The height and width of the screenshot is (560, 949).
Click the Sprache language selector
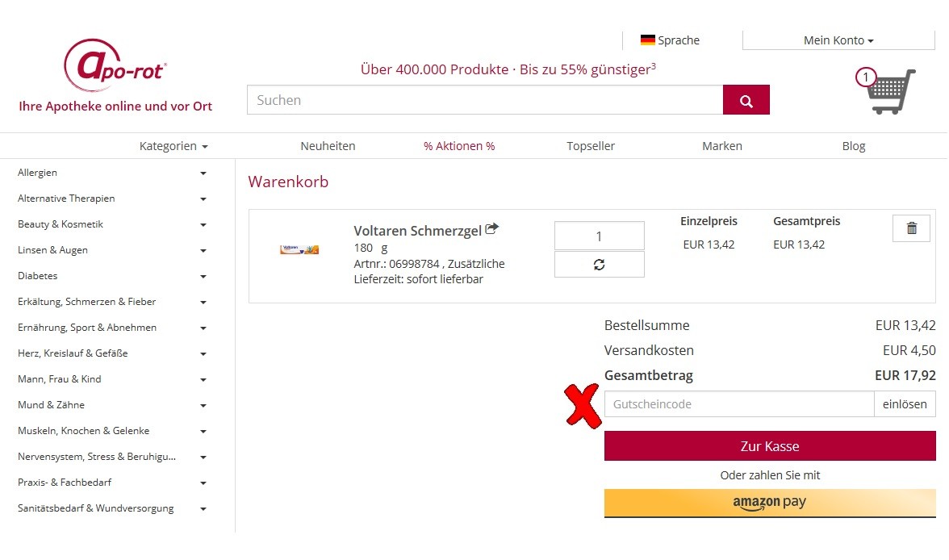pyautogui.click(x=670, y=40)
